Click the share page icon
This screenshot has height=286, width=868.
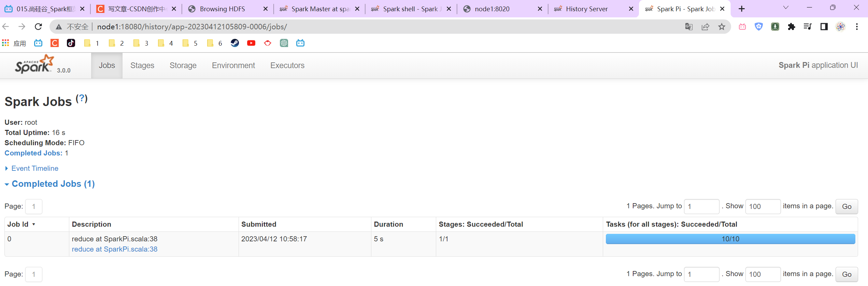coord(705,27)
